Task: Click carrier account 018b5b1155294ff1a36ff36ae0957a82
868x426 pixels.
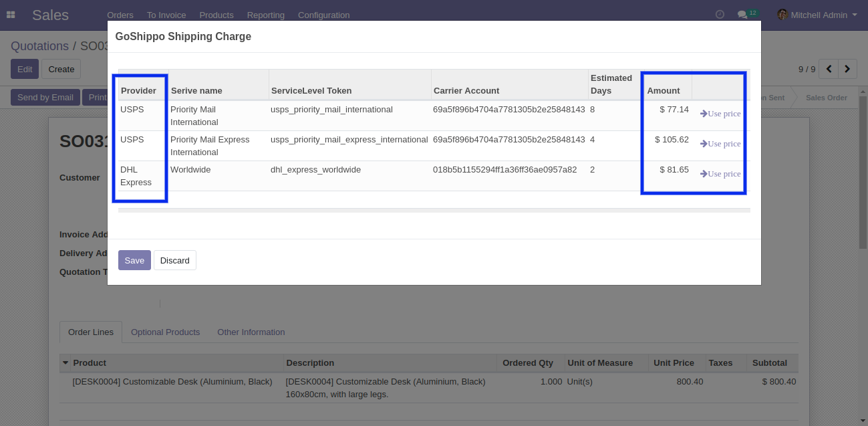Action: (504, 169)
